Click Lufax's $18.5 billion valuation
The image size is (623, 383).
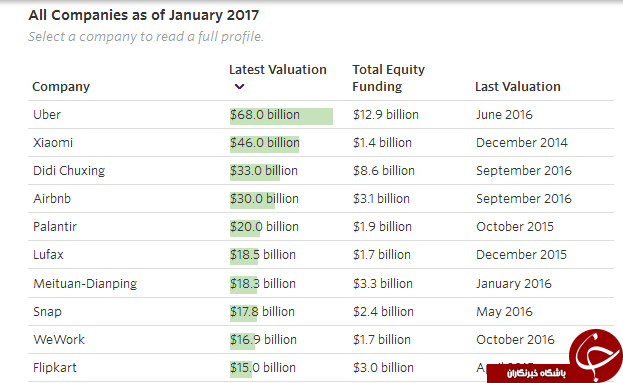point(263,255)
